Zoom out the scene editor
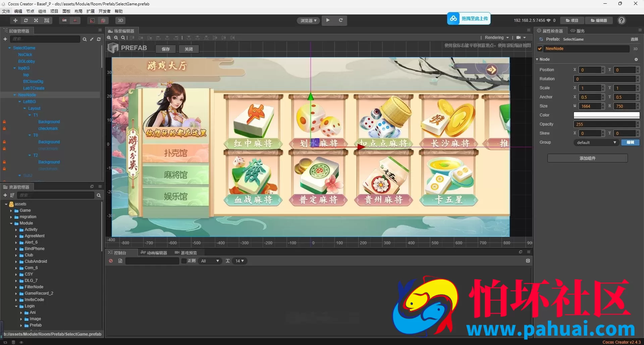The image size is (644, 345). [116, 38]
